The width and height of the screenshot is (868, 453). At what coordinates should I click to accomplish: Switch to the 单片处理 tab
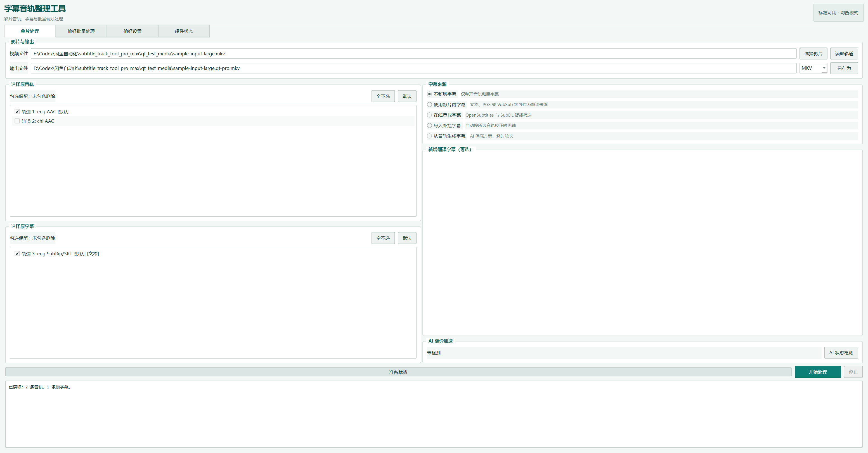[x=30, y=31]
